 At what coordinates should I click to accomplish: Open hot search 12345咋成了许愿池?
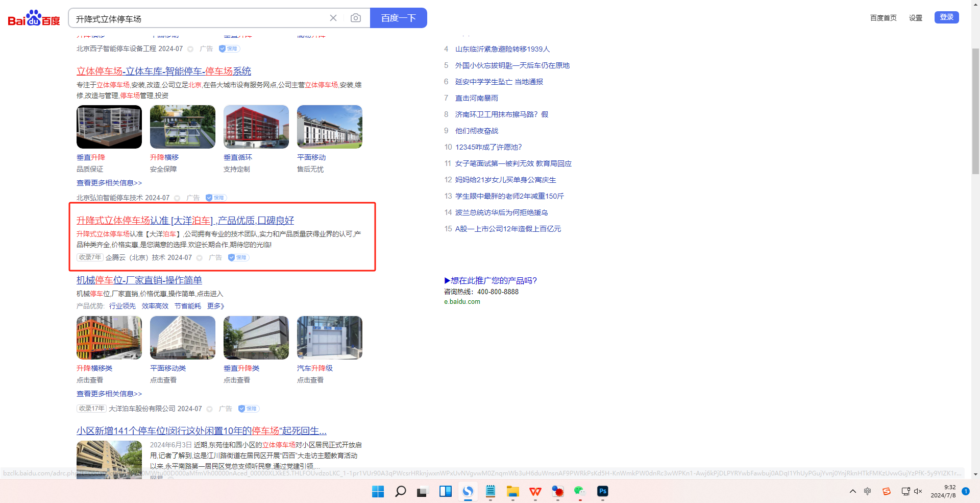tap(488, 147)
